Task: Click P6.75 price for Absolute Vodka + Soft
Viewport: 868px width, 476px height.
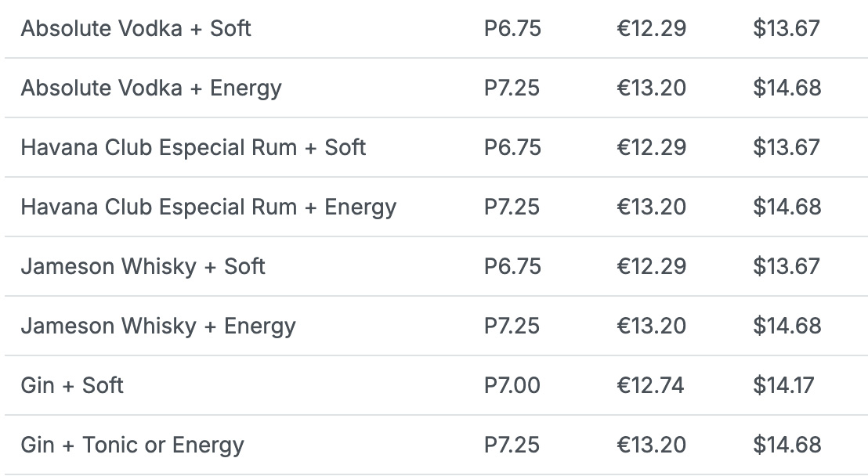Action: pos(512,29)
